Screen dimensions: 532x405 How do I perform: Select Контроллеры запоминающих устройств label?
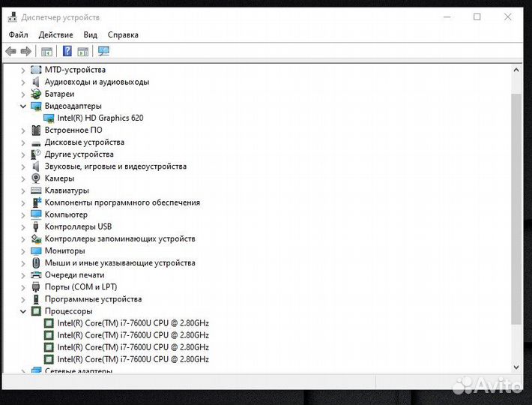(120, 238)
